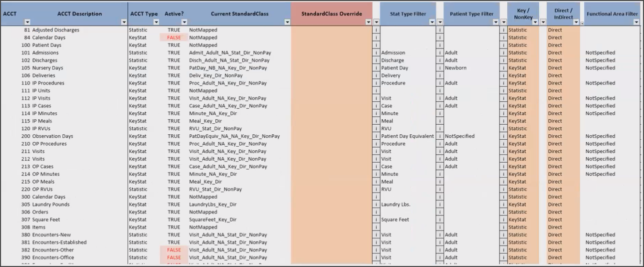
Task: Select the StandardClass Override cell for Deliveries
Action: 332,75
